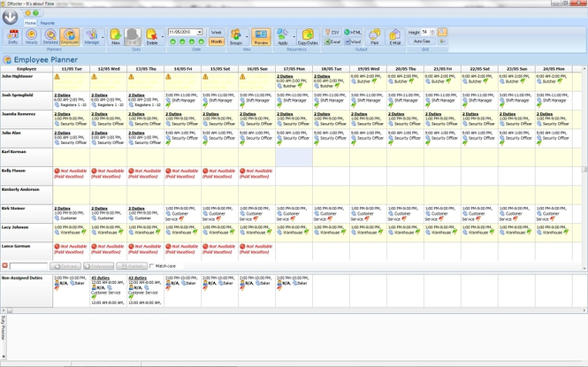
Task: Click the yellow quick access icon
Action: (28, 13)
